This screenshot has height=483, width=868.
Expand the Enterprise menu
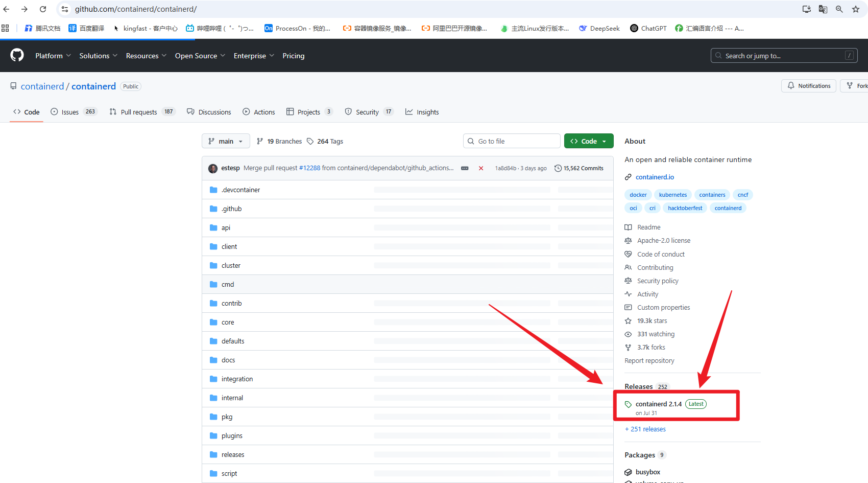click(254, 56)
